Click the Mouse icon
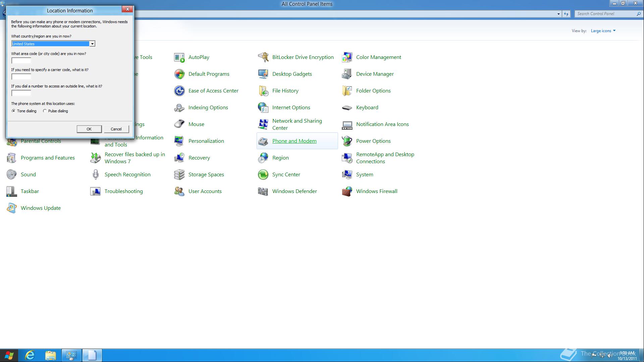The image size is (644, 362). click(179, 124)
